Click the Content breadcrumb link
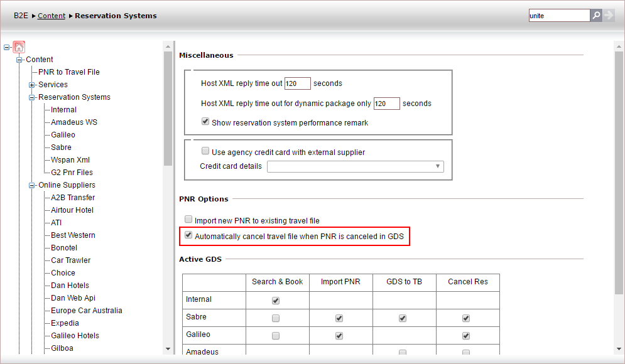 (52, 16)
